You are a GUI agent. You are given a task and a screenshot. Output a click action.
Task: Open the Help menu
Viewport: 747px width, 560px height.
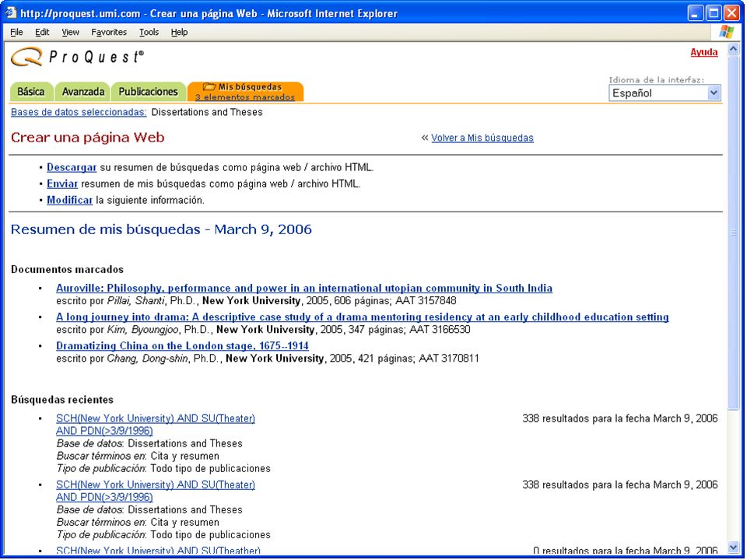(x=180, y=32)
